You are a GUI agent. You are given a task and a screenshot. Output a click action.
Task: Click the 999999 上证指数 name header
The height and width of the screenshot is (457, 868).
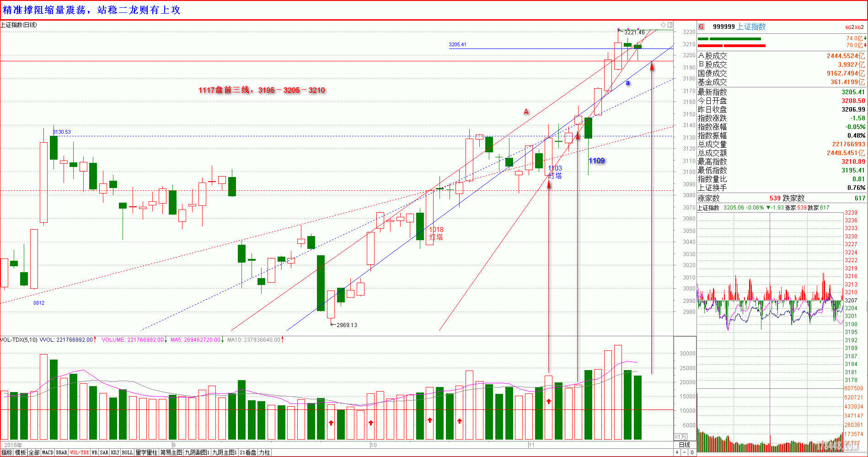(x=739, y=27)
